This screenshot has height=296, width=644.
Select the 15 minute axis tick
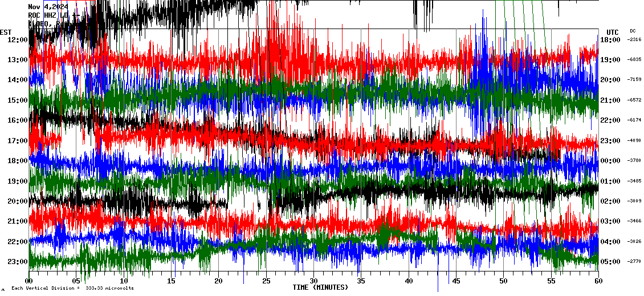[172, 281]
